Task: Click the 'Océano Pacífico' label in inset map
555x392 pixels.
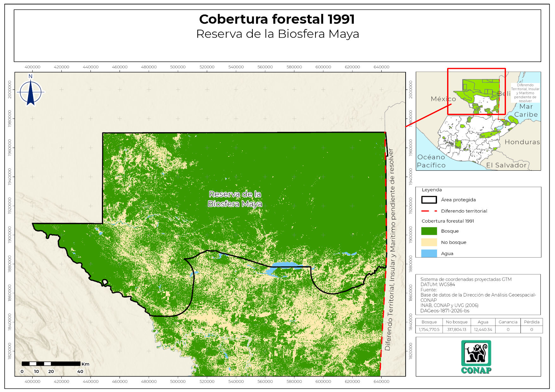Action: tap(431, 161)
